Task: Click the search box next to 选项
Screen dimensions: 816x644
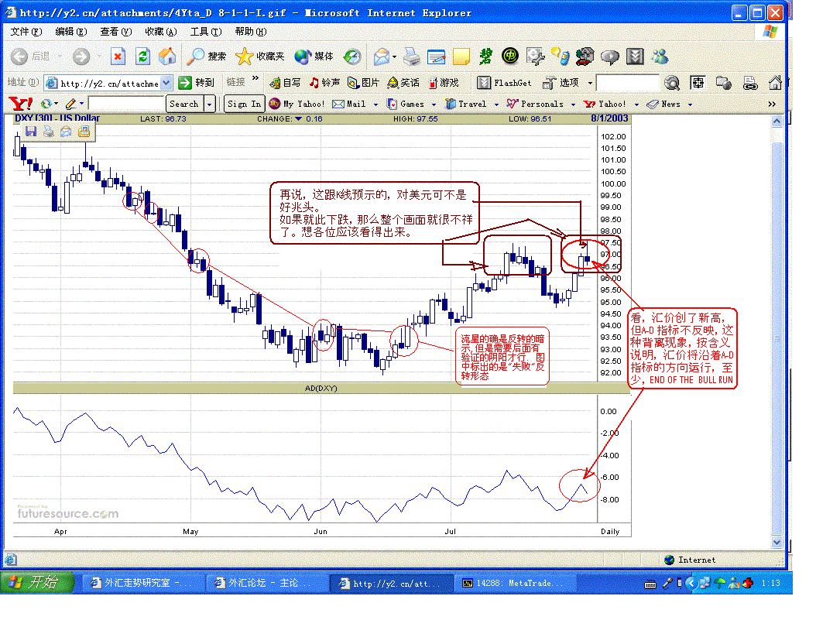Action: (628, 83)
